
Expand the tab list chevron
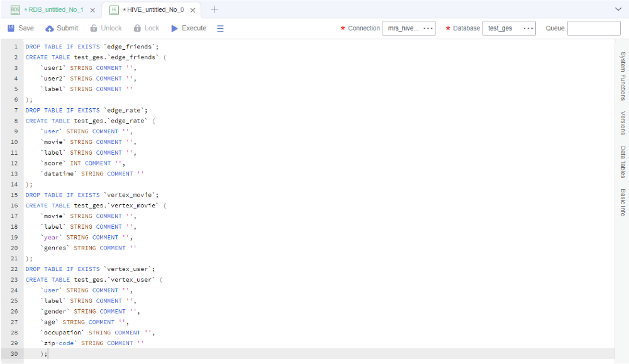618,9
